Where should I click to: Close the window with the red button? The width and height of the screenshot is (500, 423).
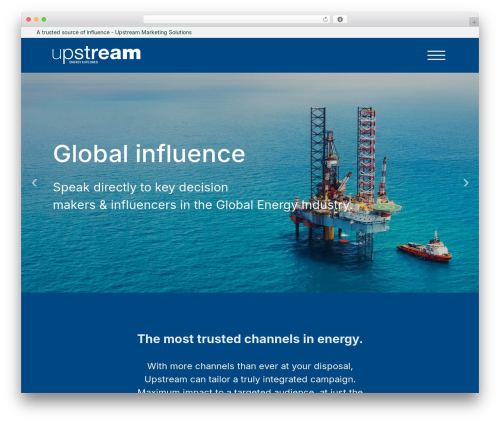[29, 19]
